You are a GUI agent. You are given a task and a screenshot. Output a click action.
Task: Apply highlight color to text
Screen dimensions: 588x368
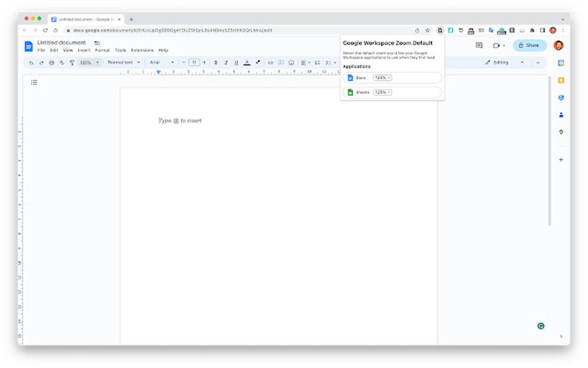258,62
